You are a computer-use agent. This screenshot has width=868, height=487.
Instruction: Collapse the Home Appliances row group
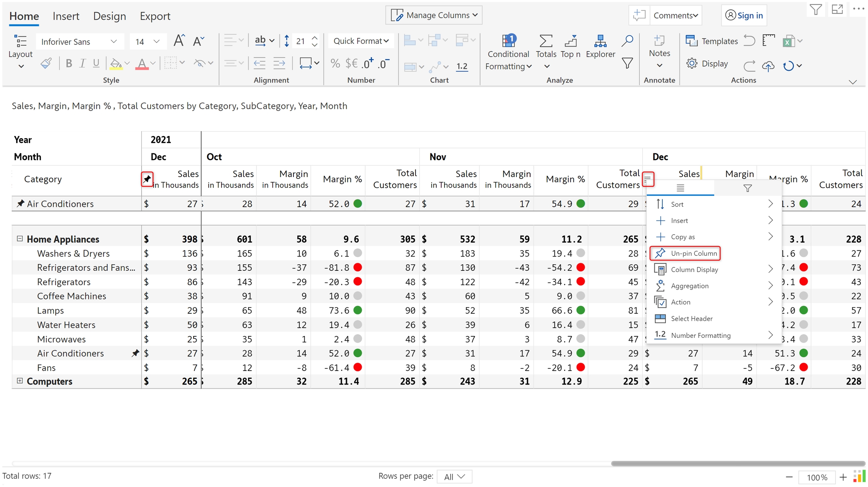pyautogui.click(x=20, y=238)
